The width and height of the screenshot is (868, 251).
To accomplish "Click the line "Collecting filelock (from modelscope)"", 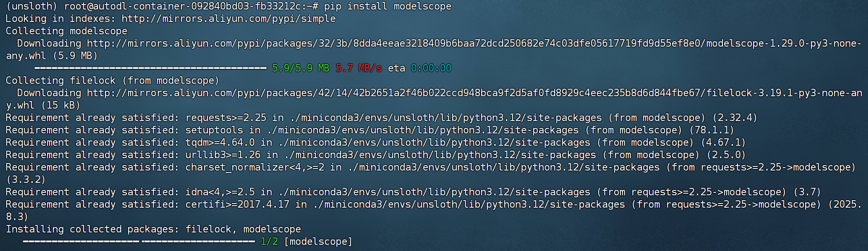I will pyautogui.click(x=112, y=81).
